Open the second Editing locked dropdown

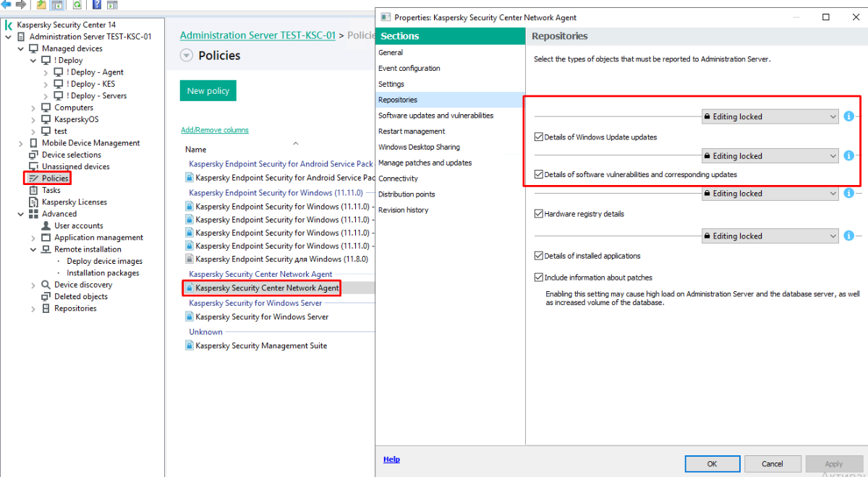tap(770, 155)
